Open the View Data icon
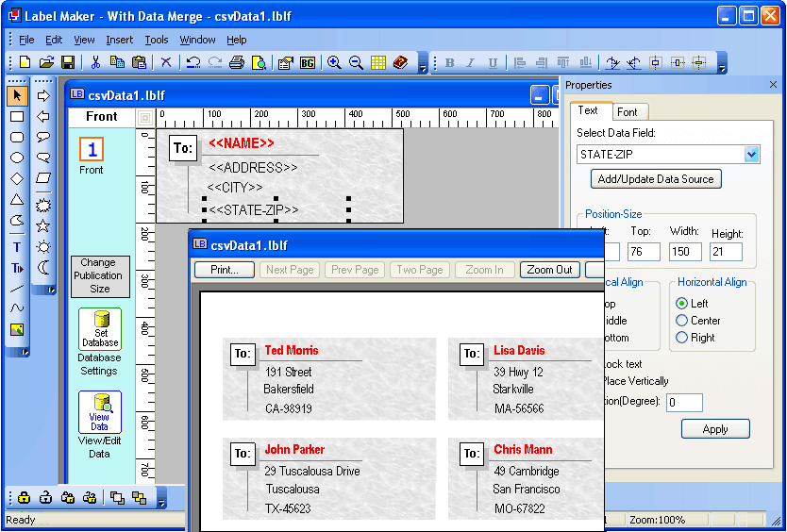The height and width of the screenshot is (532, 787). [100, 412]
